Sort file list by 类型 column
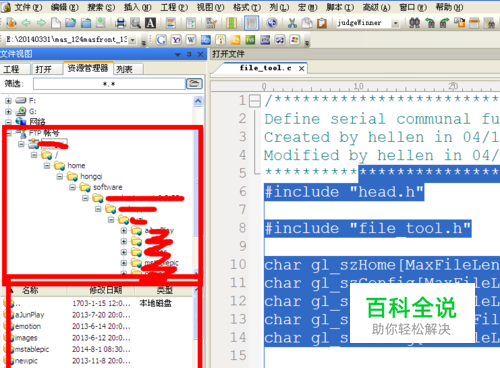Image resolution: width=500 pixels, height=368 pixels. pyautogui.click(x=164, y=290)
